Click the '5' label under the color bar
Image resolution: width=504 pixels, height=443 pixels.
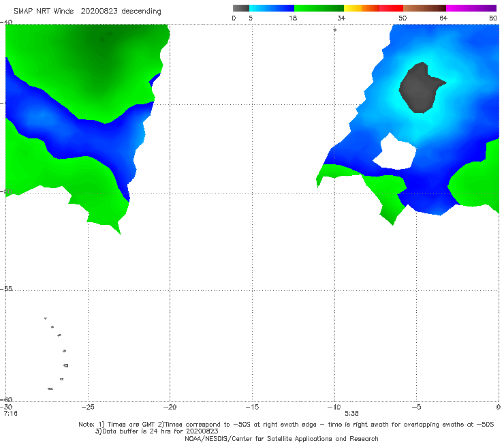tap(251, 18)
